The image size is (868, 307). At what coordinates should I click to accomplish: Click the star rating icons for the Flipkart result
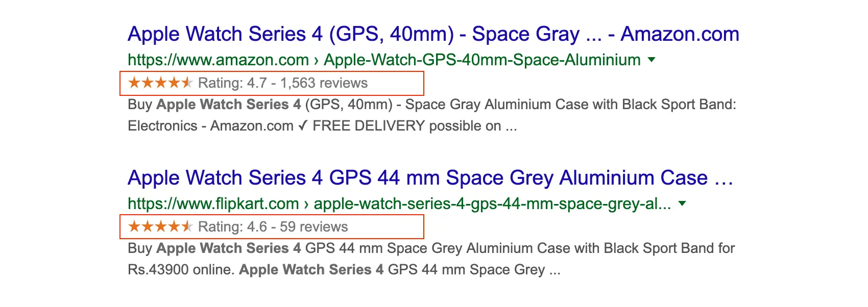160,226
